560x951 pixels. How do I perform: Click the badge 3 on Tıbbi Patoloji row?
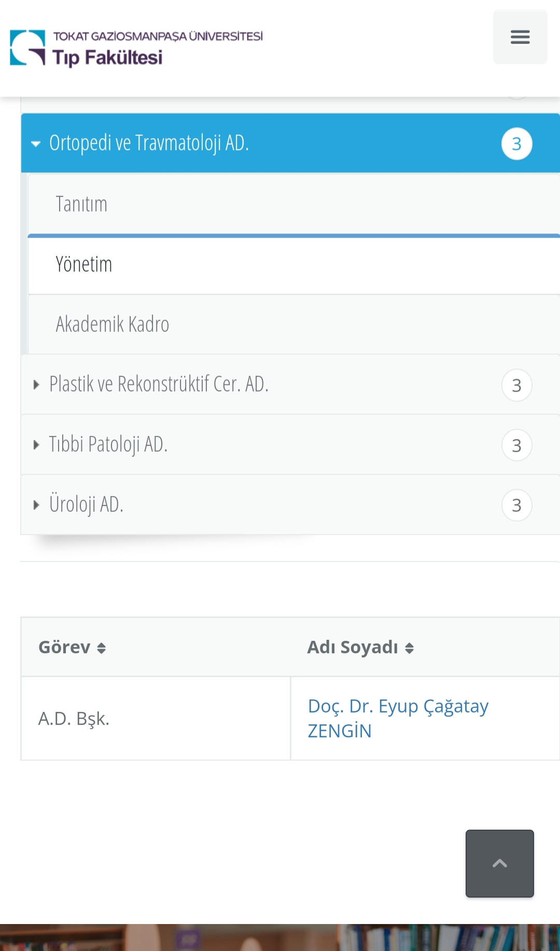pos(516,445)
